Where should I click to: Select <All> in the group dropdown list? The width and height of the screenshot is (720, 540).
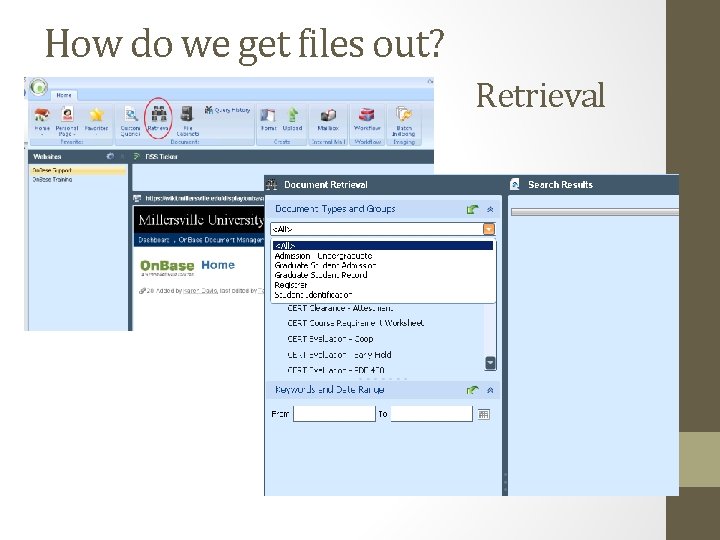pos(383,246)
